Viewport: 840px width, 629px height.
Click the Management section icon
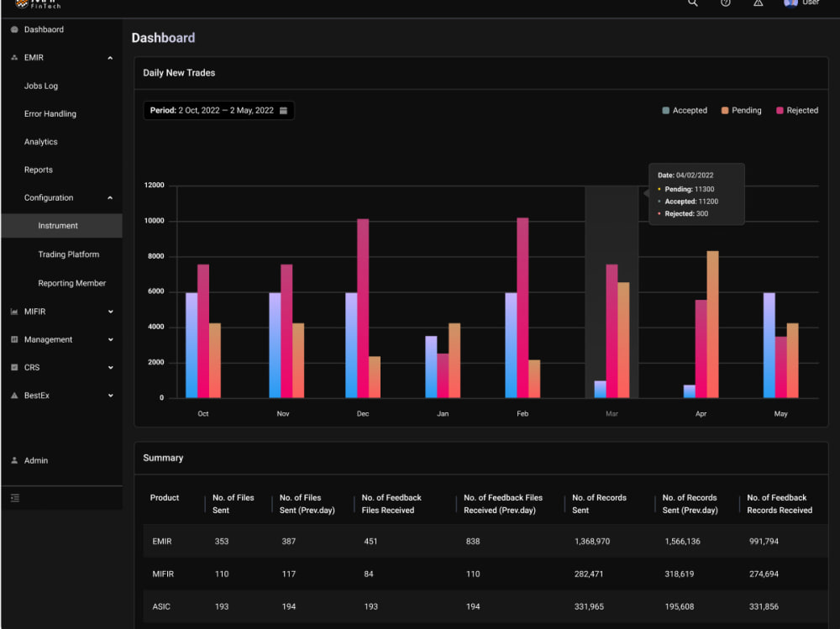tap(14, 339)
